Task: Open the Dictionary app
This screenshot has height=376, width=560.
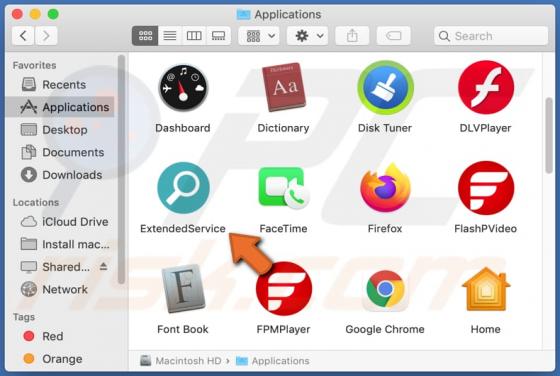Action: click(x=284, y=88)
